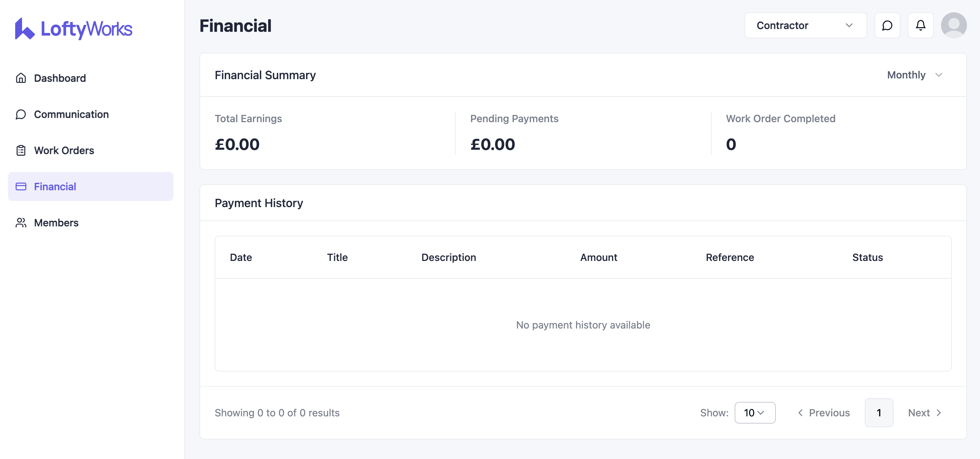Navigate to Work Orders menu item
Viewport: 980px width, 459px height.
pos(64,150)
